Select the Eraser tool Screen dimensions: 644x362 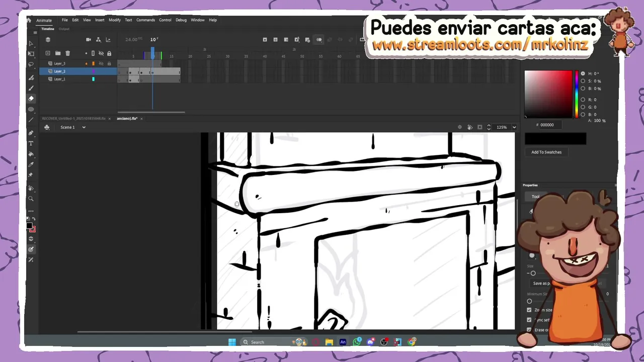point(31,99)
